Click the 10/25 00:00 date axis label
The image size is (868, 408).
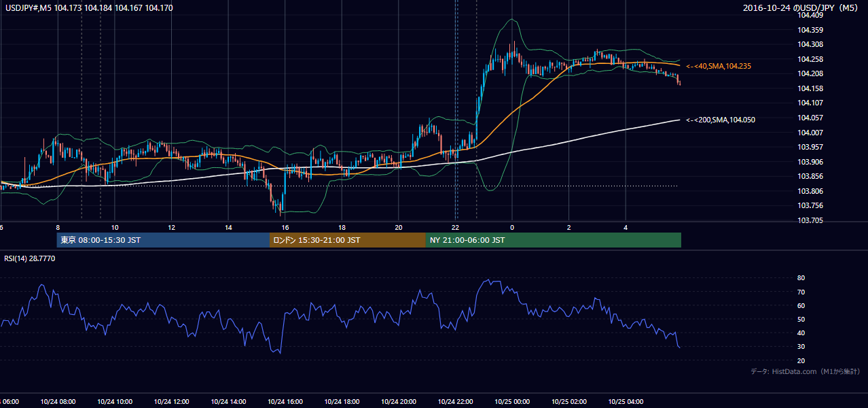(x=512, y=401)
